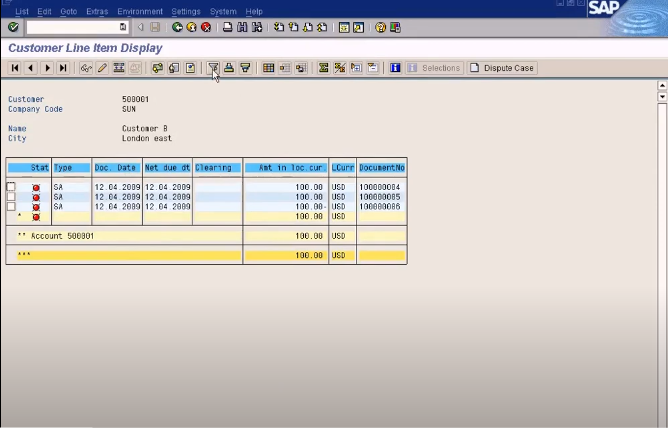Click the Last Page icon in standard toolbar

point(322,28)
